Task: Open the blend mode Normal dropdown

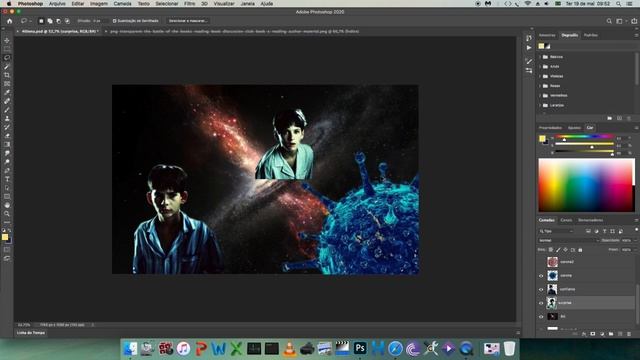Action: coord(569,240)
